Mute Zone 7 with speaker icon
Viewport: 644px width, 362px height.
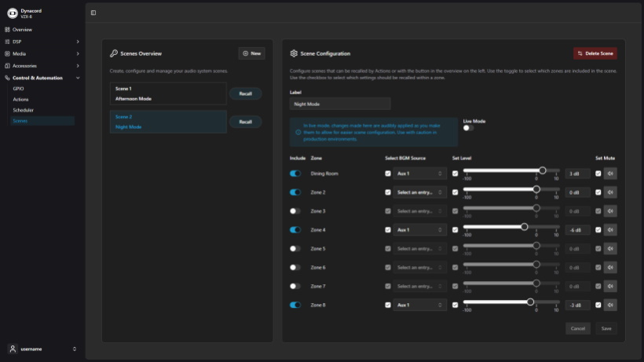[x=610, y=286]
